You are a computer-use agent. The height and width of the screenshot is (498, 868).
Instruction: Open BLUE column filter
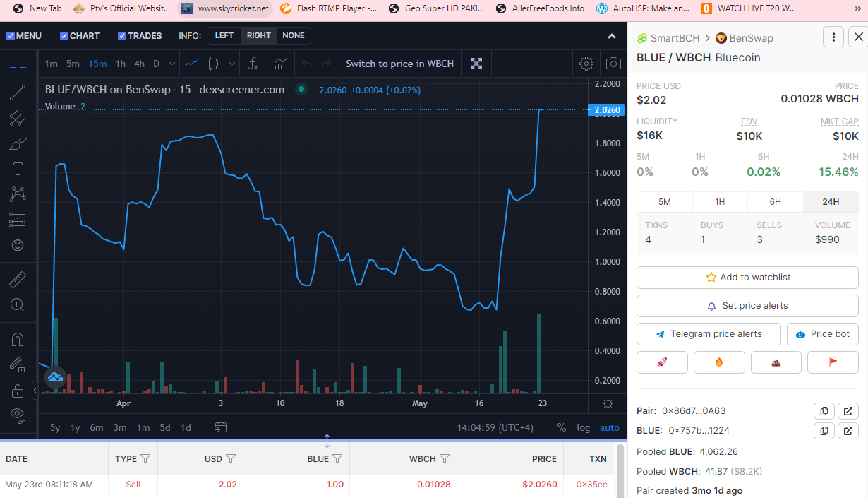pos(337,459)
